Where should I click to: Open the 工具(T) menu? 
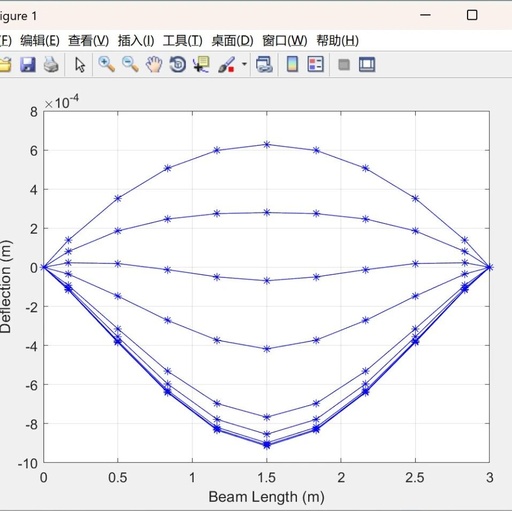click(183, 41)
